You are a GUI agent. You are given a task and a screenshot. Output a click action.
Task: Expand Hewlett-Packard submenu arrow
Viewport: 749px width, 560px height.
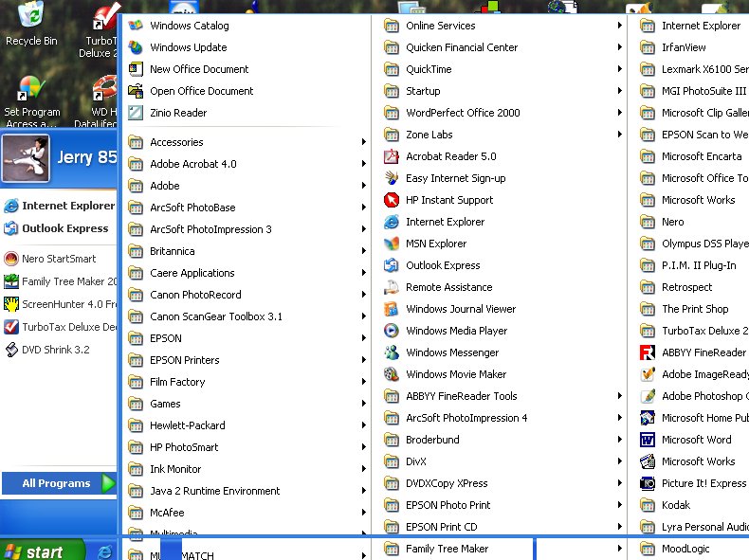point(363,425)
